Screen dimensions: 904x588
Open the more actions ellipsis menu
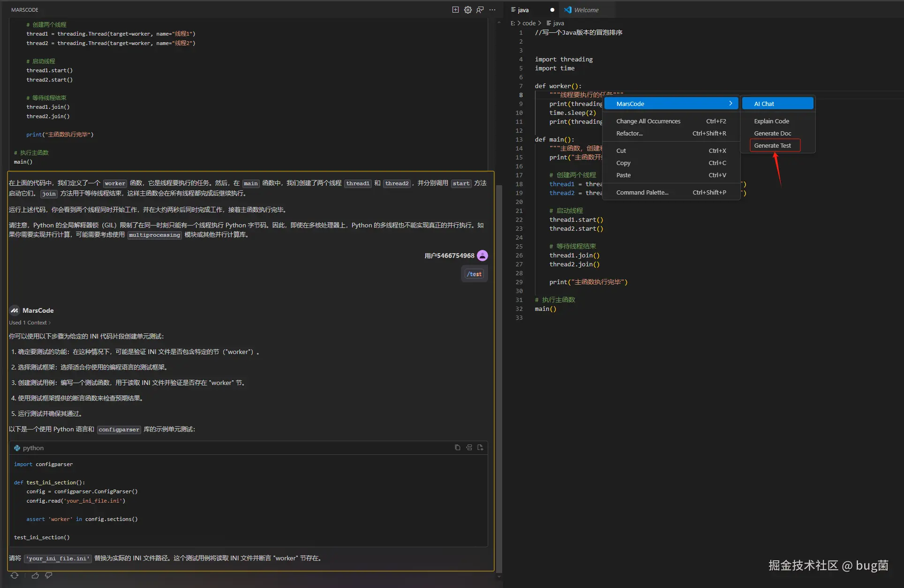(492, 10)
